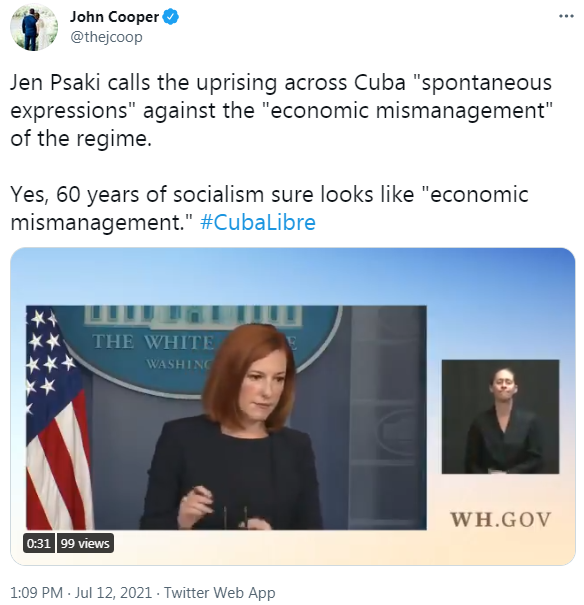
Task: Open the #CubaLibre hashtag
Action: [258, 223]
